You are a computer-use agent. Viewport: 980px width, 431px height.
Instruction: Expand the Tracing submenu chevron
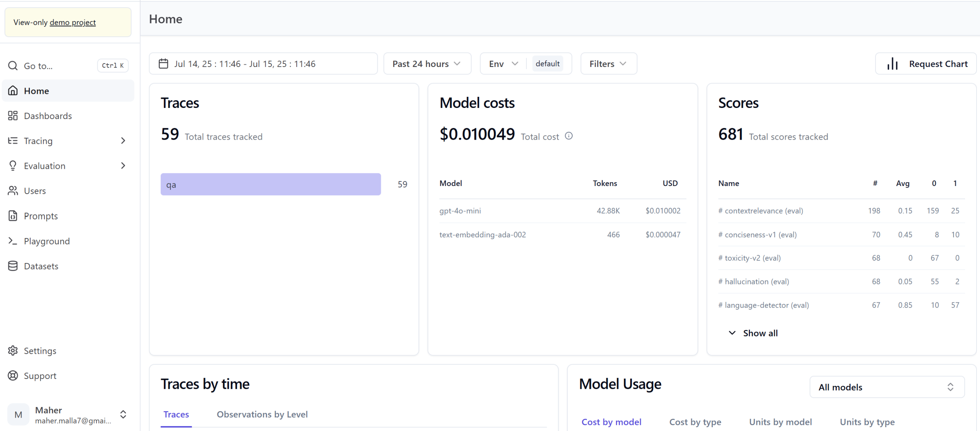click(123, 141)
